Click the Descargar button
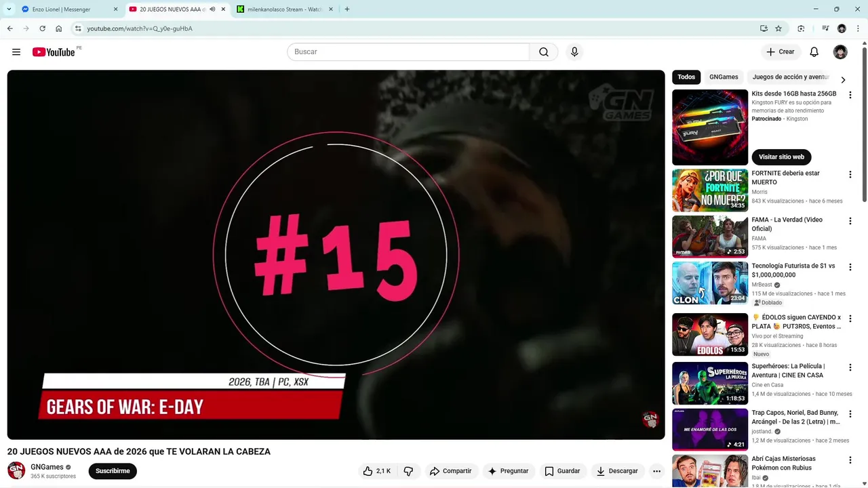 click(617, 471)
